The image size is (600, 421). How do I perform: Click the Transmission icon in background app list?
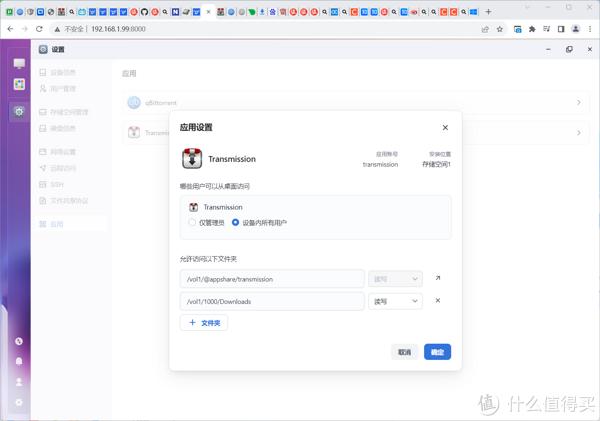134,132
